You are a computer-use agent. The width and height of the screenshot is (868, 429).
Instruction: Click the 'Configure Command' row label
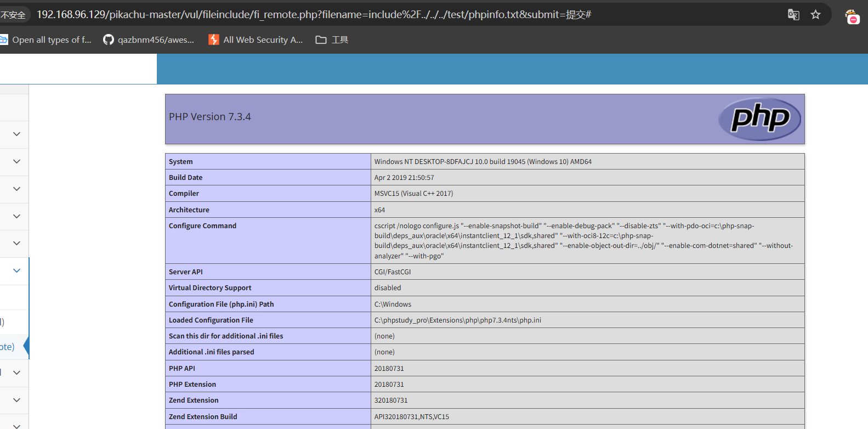(x=202, y=226)
